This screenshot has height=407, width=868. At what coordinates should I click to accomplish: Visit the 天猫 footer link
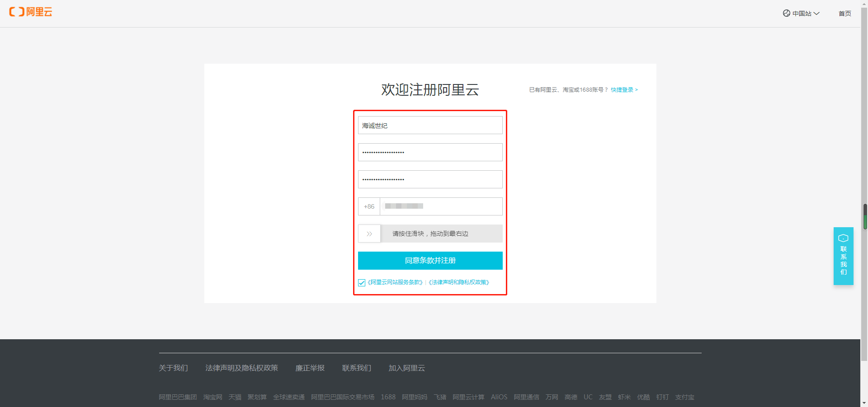[235, 397]
